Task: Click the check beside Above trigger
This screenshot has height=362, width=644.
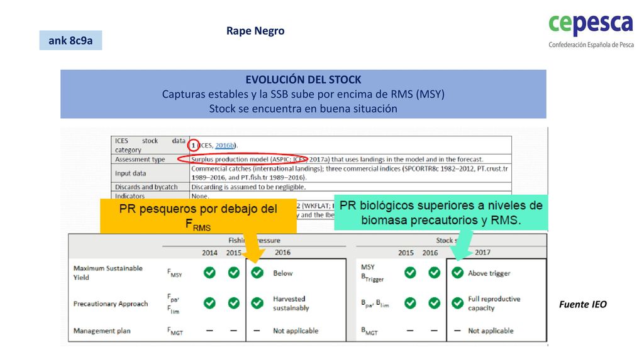Action: point(458,273)
